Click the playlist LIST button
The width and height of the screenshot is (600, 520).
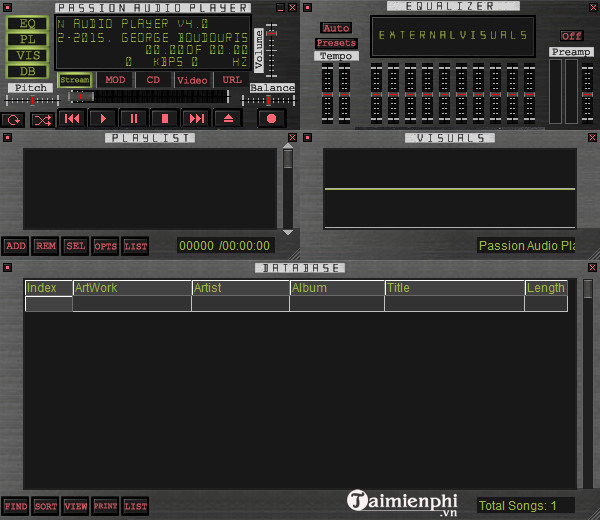coord(136,246)
